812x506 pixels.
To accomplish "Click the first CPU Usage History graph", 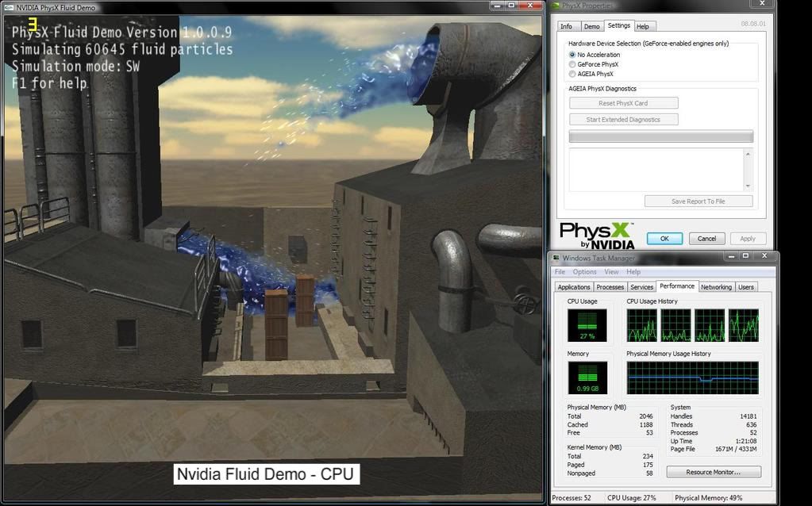I will (642, 324).
